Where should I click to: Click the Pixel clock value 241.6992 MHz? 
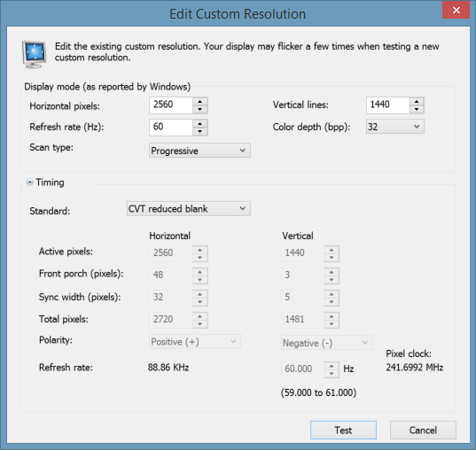414,368
